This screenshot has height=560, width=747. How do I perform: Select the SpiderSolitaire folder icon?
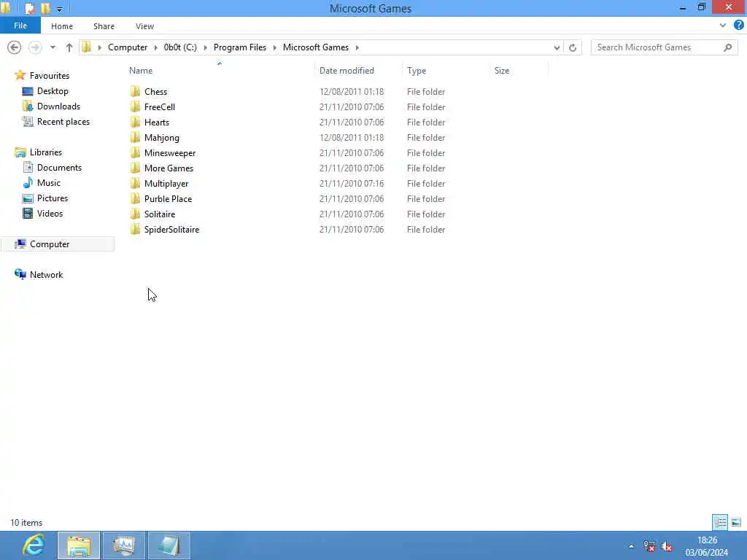click(x=136, y=229)
